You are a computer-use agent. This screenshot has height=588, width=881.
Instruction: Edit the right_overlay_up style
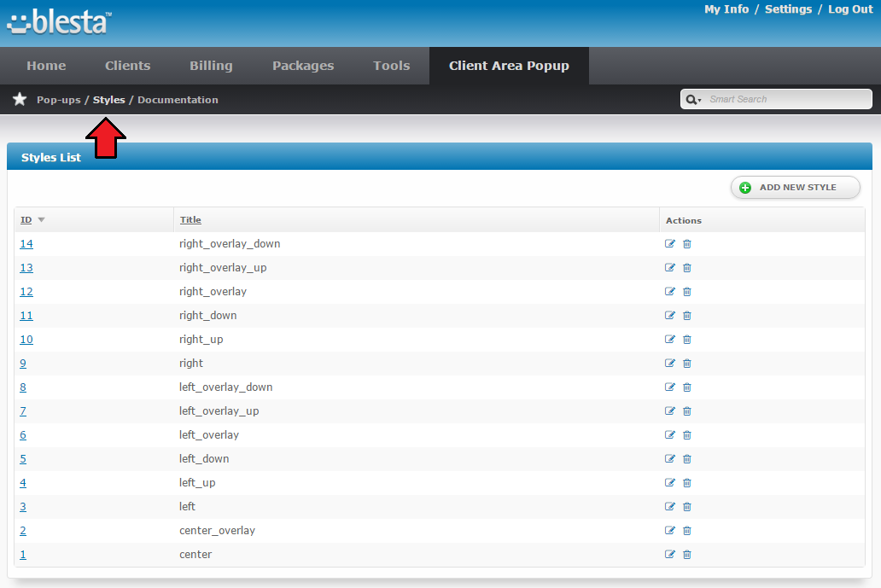tap(670, 267)
